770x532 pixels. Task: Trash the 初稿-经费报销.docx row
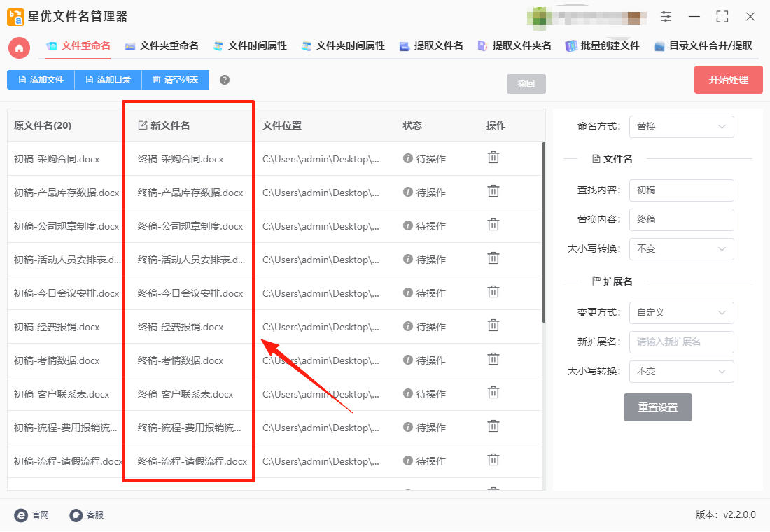pos(493,325)
